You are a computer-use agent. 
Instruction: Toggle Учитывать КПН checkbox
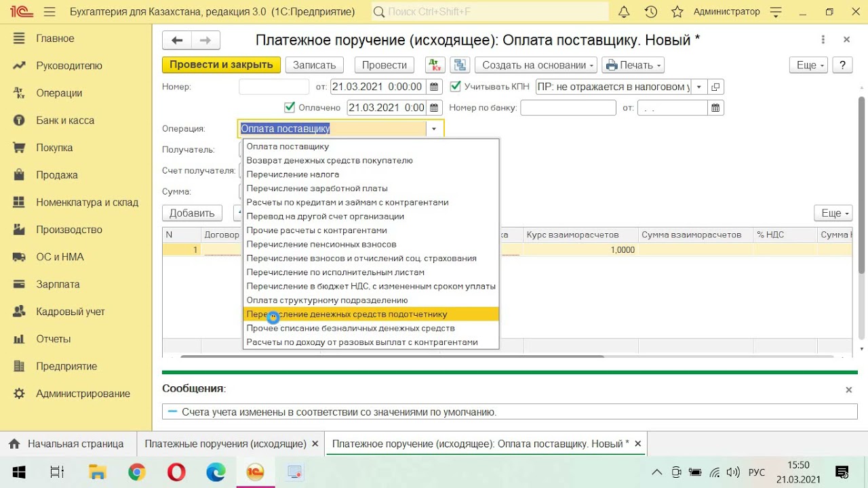click(455, 86)
